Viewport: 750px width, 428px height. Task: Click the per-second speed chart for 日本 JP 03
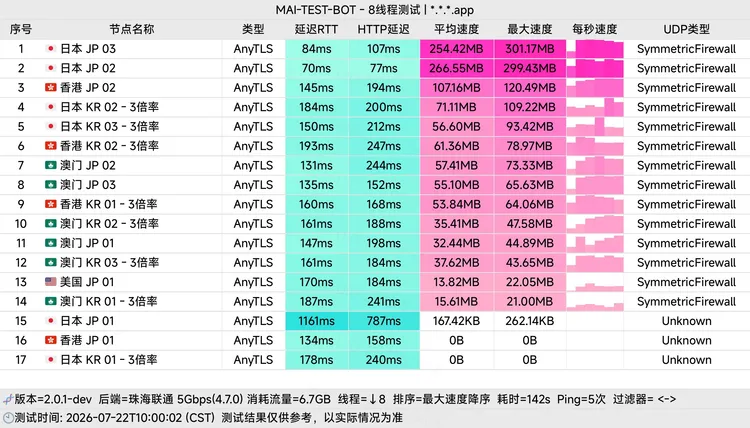click(x=595, y=49)
